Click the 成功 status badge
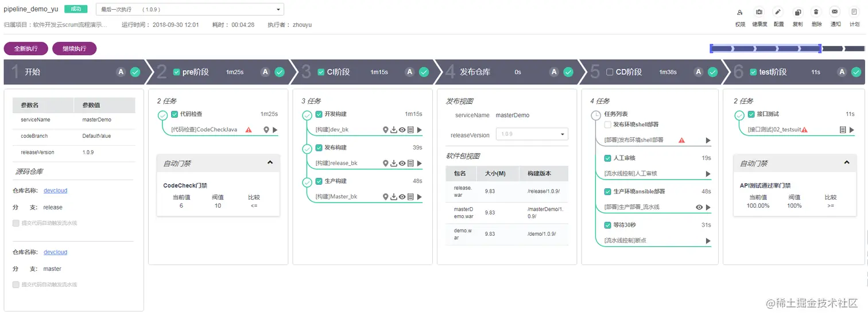This screenshot has width=868, height=319. coord(76,9)
